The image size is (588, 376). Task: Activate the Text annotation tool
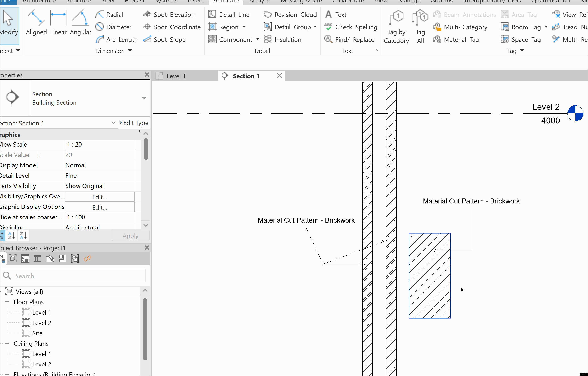coord(336,15)
